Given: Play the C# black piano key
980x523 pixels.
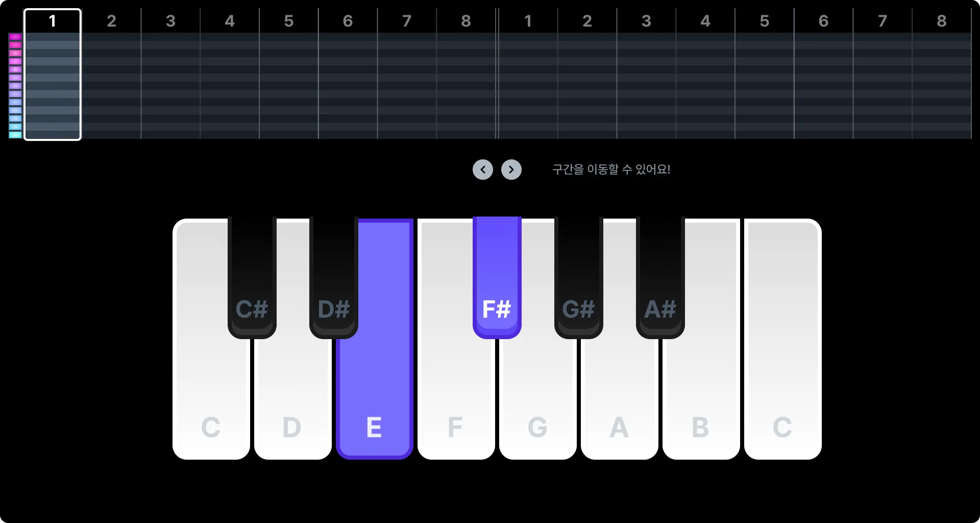Looking at the screenshot, I should point(252,277).
